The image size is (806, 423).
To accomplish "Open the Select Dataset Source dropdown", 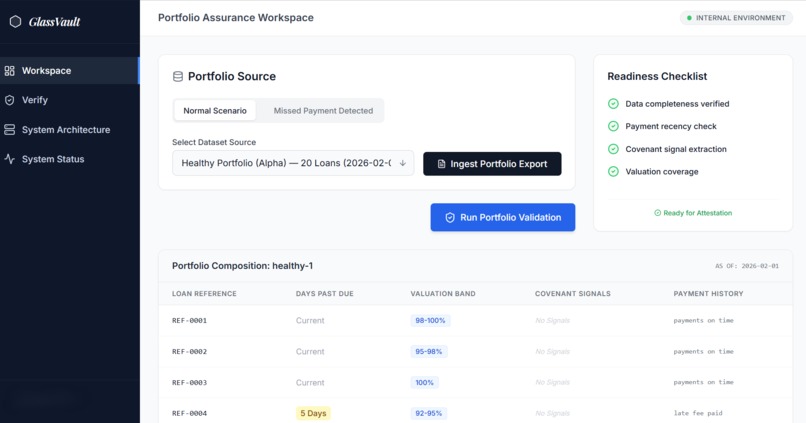I will click(x=293, y=163).
